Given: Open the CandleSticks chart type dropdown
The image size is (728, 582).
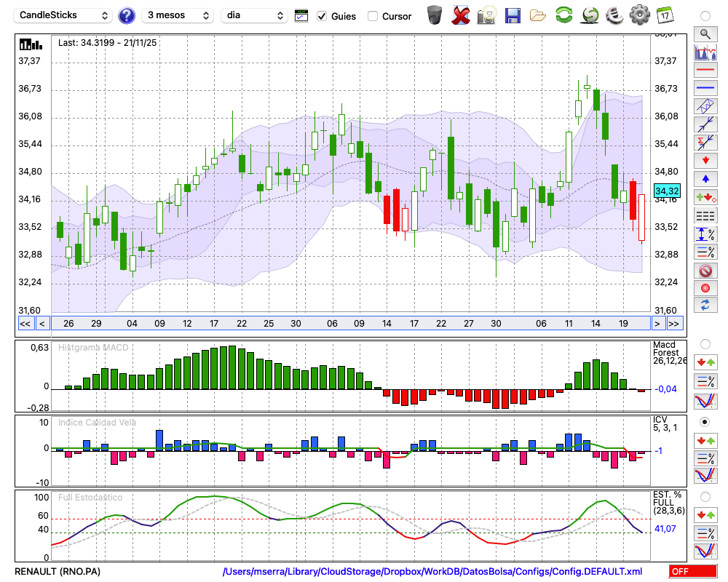Looking at the screenshot, I should click(64, 15).
